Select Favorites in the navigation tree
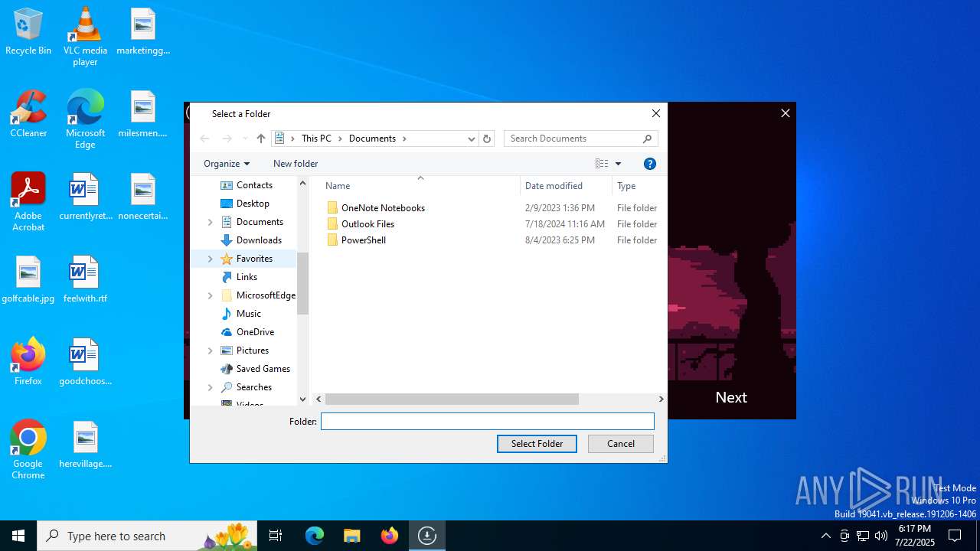This screenshot has height=551, width=980. pyautogui.click(x=254, y=259)
